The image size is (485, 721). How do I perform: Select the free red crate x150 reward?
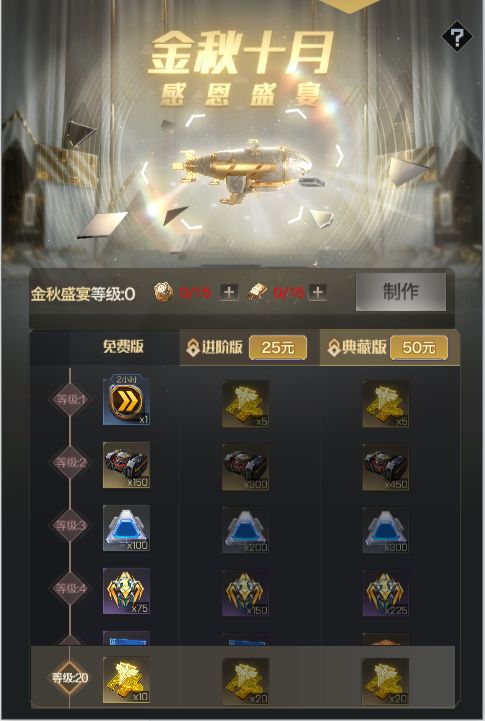click(126, 465)
